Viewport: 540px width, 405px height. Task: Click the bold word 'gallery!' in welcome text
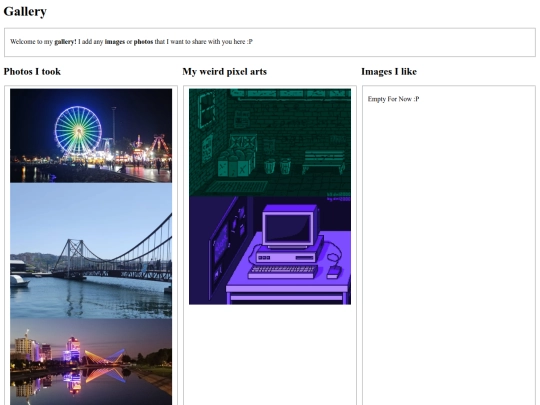(x=65, y=42)
